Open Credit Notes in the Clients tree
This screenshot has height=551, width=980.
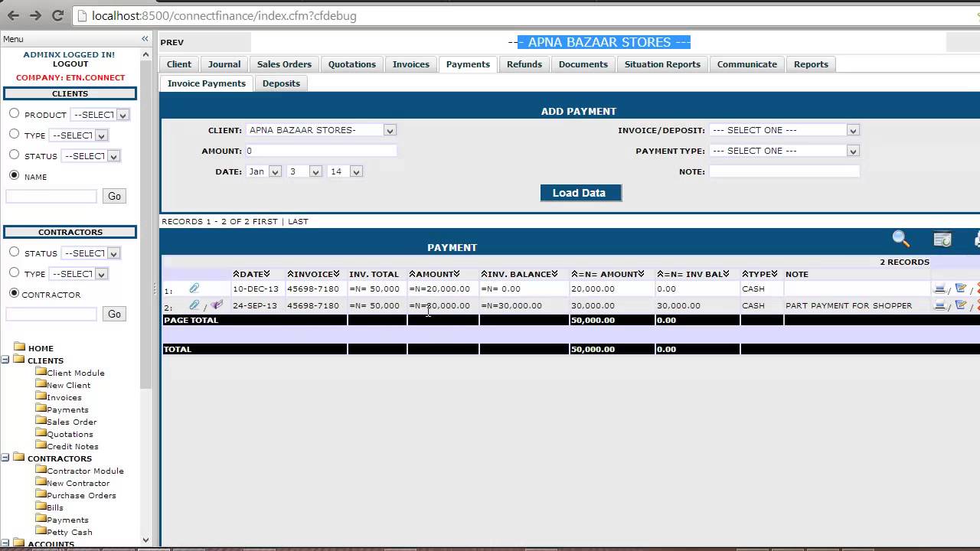73,446
